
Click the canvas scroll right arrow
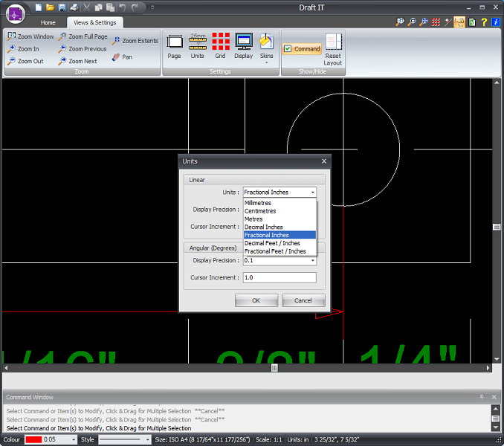pos(488,368)
